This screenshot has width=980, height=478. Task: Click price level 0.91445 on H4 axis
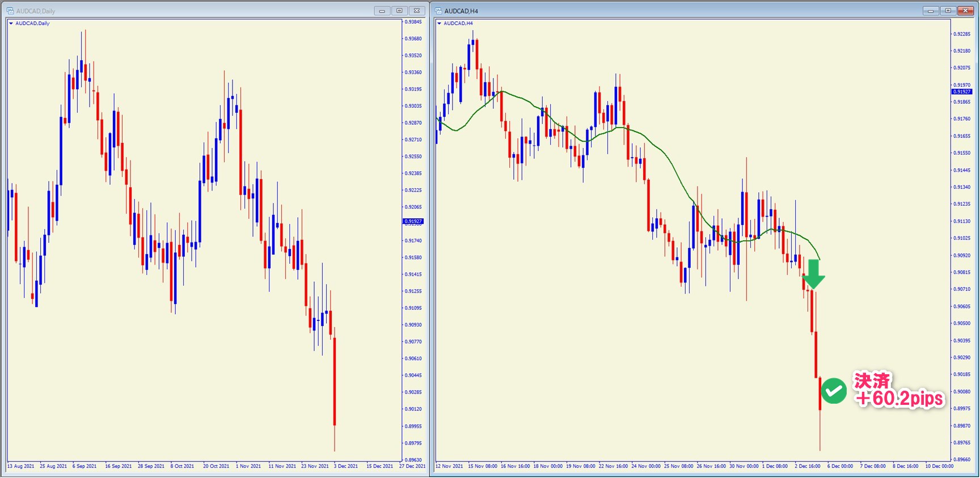962,170
